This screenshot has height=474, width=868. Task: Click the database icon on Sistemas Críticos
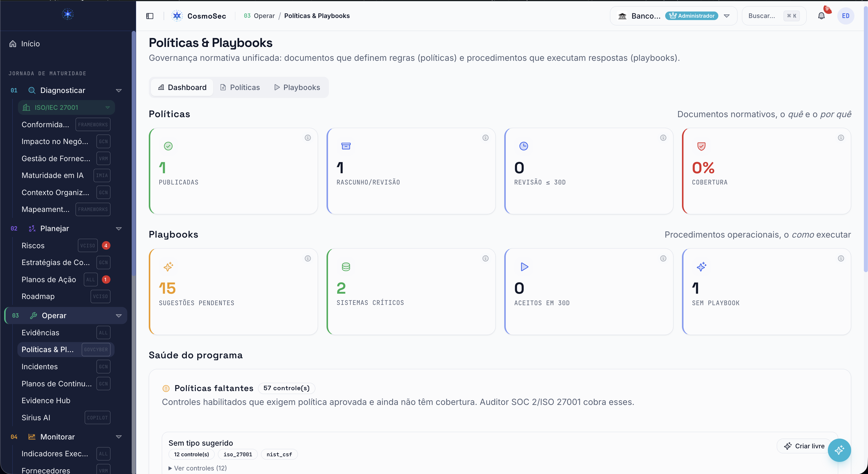coord(346,267)
